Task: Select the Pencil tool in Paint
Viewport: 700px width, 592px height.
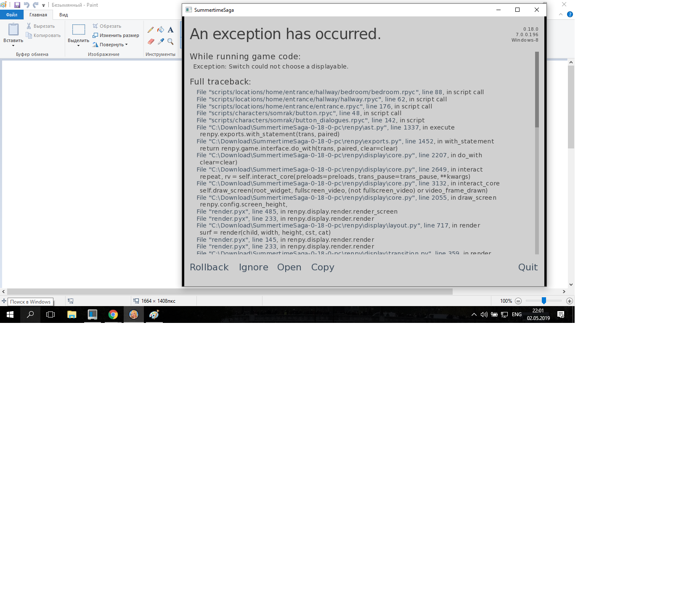Action: (151, 30)
